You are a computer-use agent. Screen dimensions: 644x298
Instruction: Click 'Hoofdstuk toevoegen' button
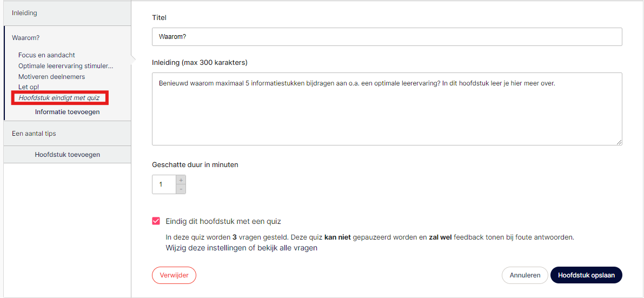68,155
